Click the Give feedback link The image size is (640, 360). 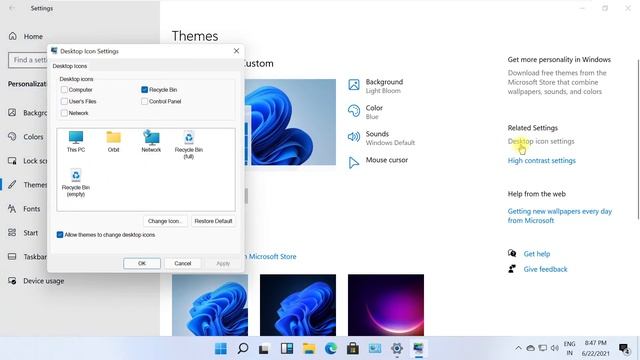pyautogui.click(x=545, y=269)
